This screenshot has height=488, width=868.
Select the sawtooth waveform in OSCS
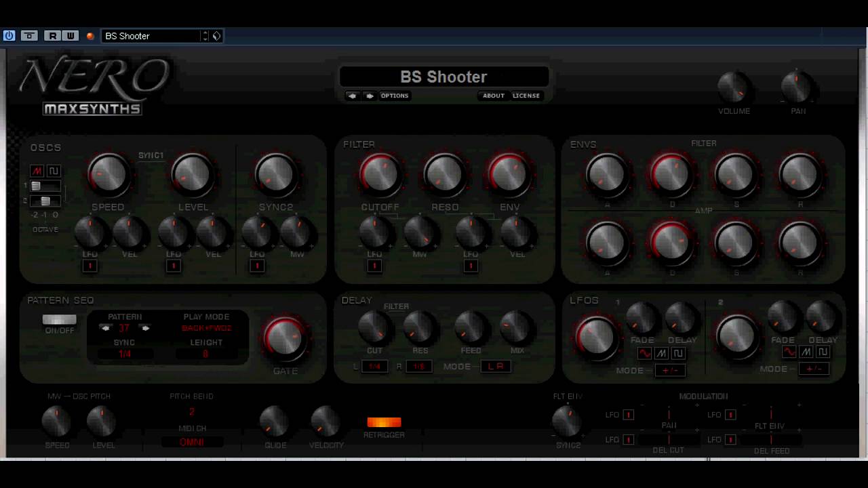(x=37, y=171)
